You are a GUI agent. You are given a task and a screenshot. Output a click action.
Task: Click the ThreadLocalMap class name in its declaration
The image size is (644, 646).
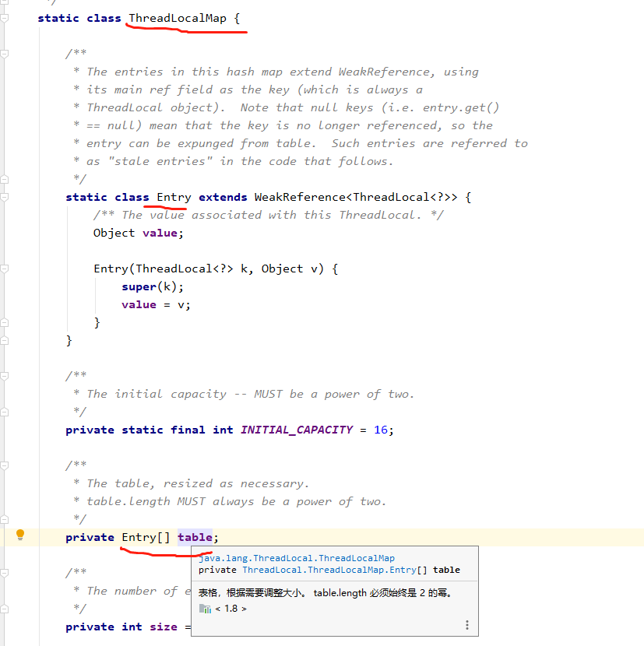178,18
